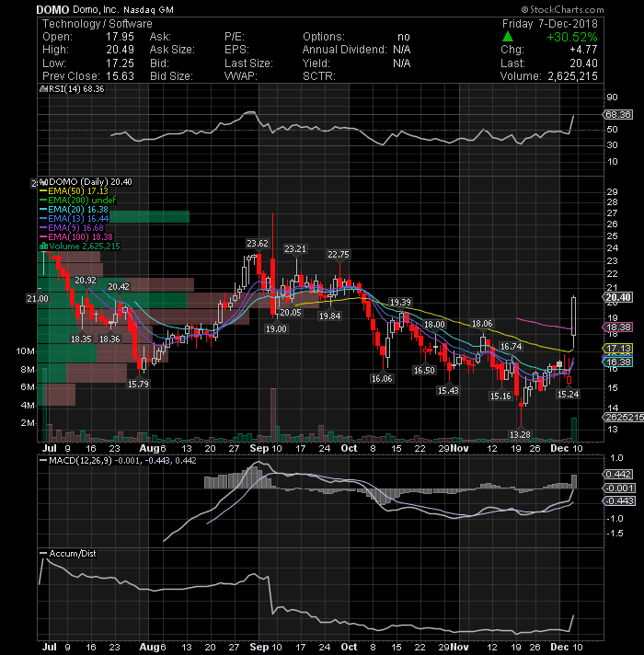Click the 19.39 price annotation

(x=400, y=302)
